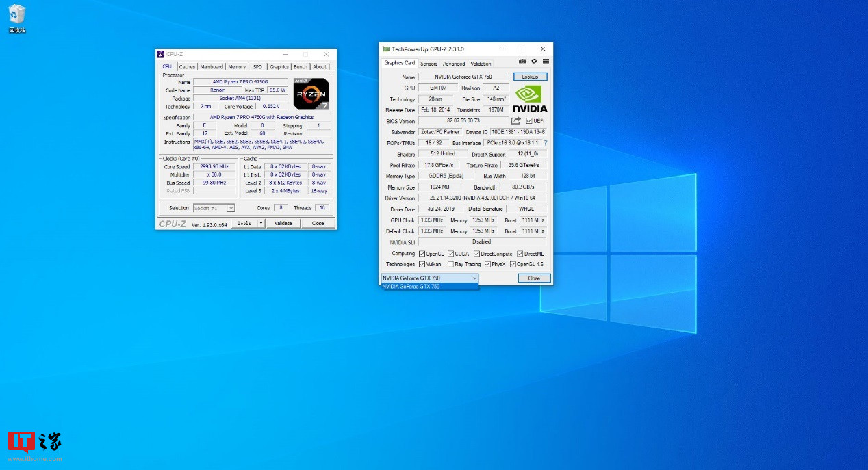
Task: Click the Cores value 8 in CPU-Z
Action: (x=281, y=208)
